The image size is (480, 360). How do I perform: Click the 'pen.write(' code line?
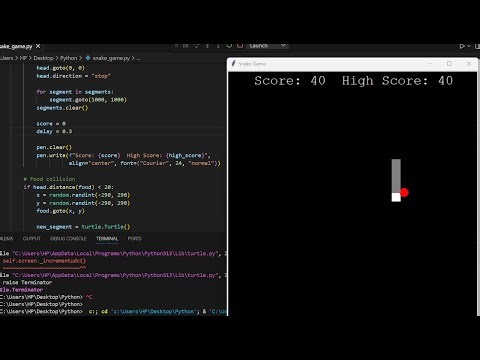[x=123, y=155]
